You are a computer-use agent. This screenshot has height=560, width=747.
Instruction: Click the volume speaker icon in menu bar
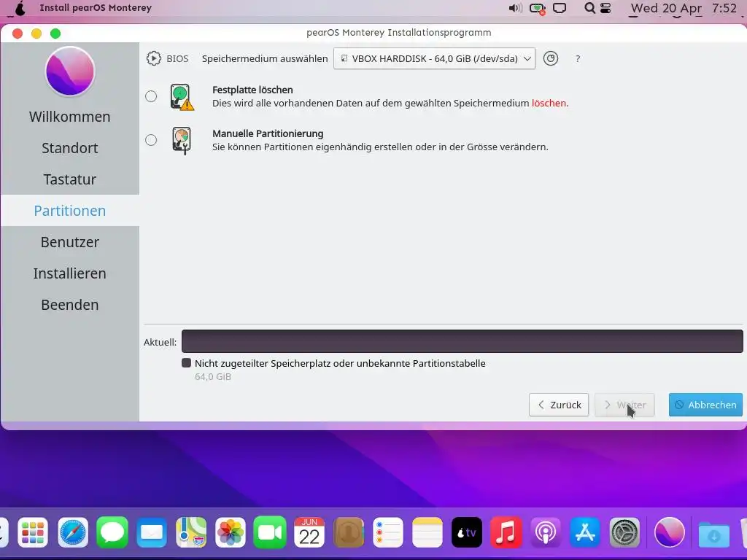point(515,8)
